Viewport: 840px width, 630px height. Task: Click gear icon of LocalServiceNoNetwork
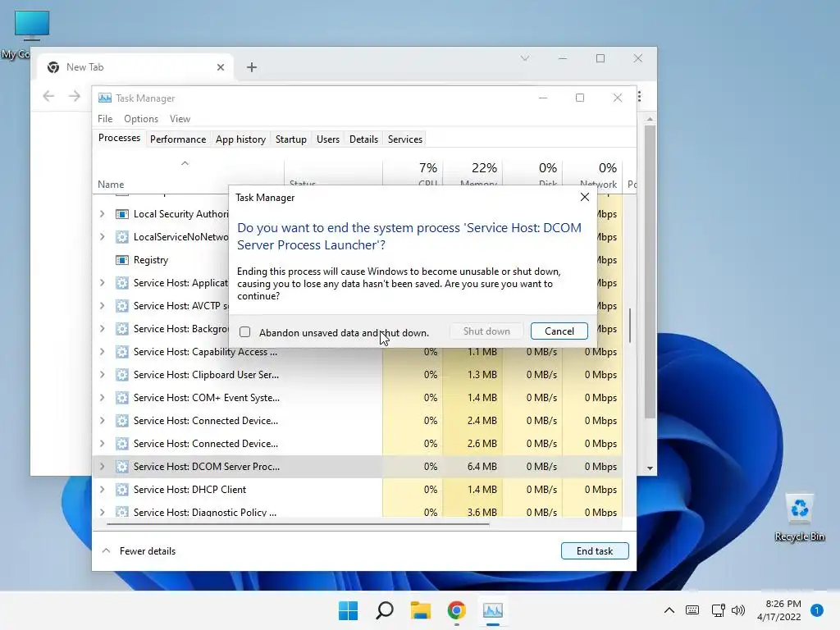(x=122, y=237)
